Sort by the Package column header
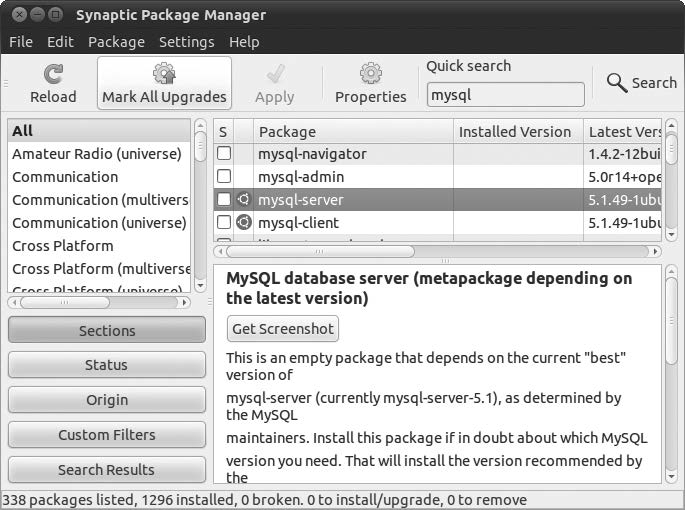 pyautogui.click(x=353, y=132)
